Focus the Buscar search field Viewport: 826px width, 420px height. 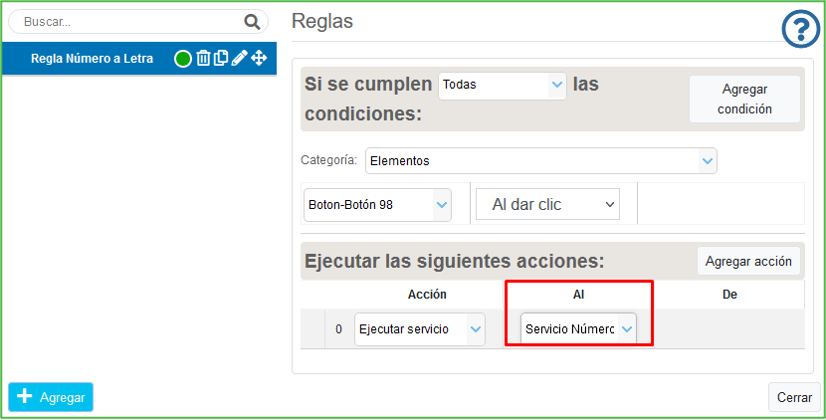pyautogui.click(x=128, y=21)
